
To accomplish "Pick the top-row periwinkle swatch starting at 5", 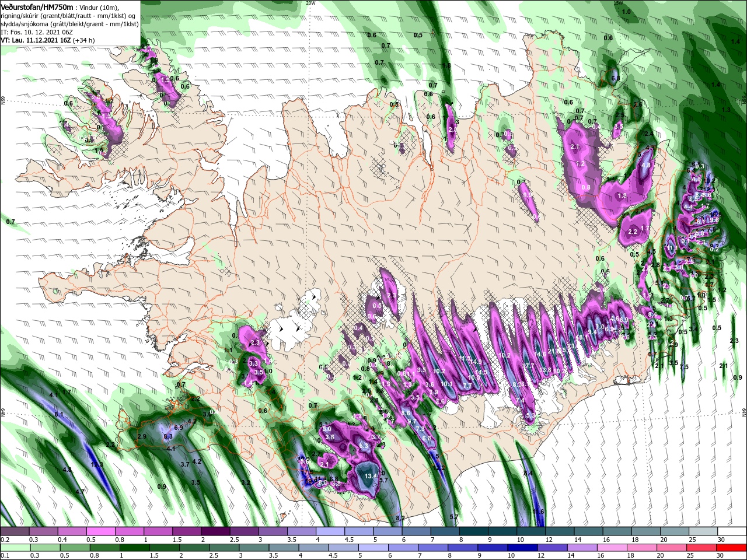I will pyautogui.click(x=388, y=531).
